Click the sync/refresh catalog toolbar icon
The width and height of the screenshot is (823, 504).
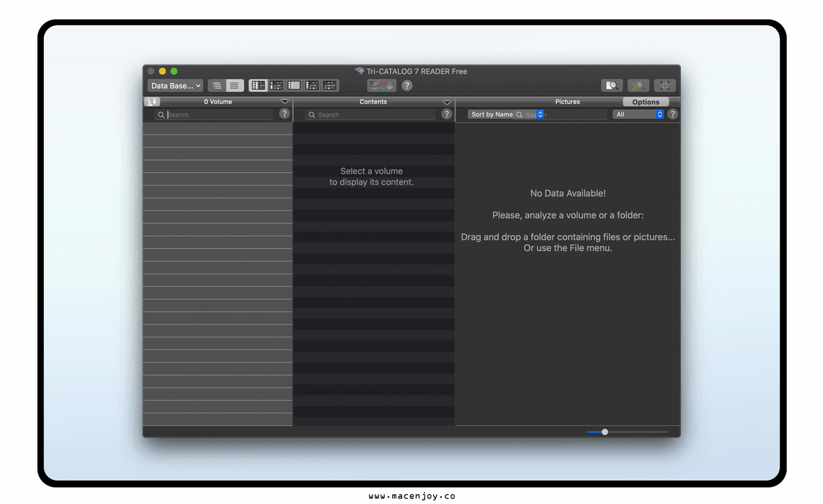(381, 86)
